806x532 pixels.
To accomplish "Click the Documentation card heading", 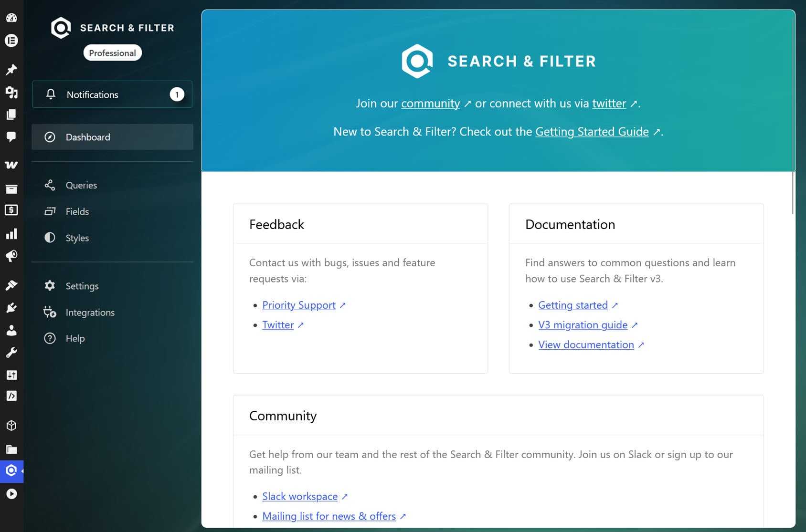I will 570,224.
